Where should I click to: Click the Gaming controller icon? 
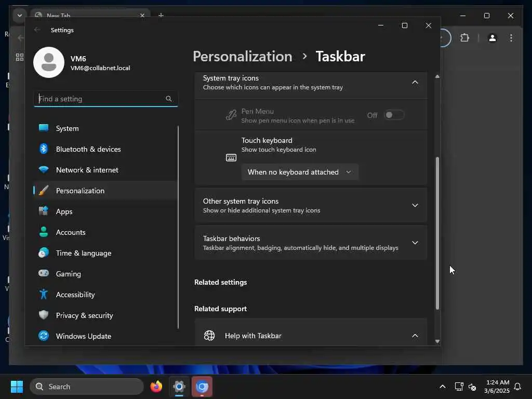pos(44,273)
